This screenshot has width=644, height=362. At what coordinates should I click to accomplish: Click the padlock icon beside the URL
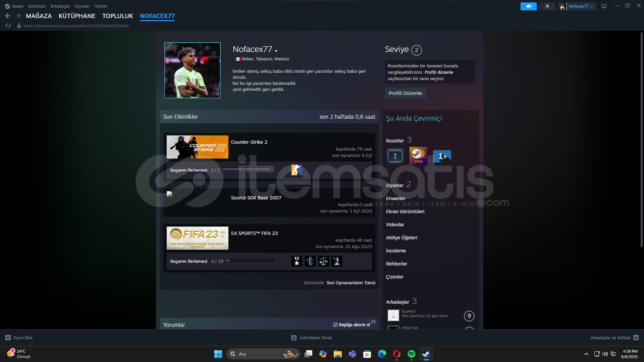pos(19,26)
